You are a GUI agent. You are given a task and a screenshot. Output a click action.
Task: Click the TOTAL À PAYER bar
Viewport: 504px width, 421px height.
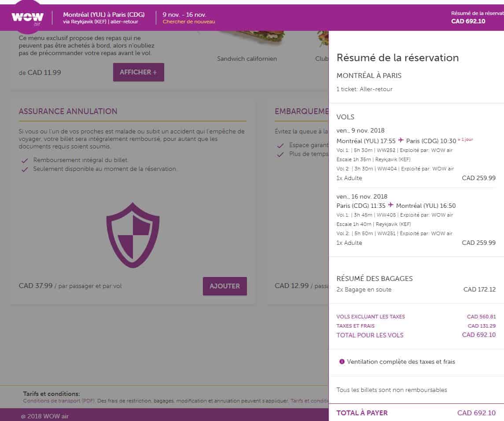coord(416,413)
